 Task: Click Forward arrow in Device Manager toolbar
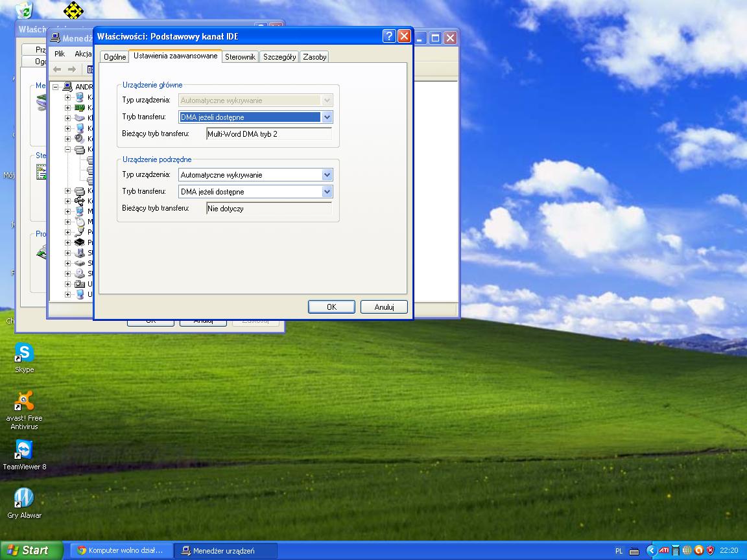tap(71, 69)
